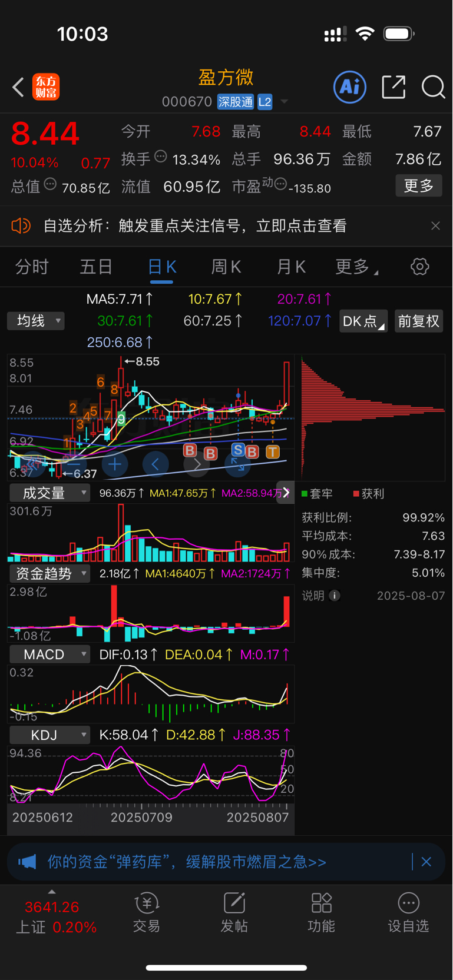This screenshot has width=453, height=980.
Task: Tap the megaphone icon in bottom banner
Action: (x=27, y=862)
